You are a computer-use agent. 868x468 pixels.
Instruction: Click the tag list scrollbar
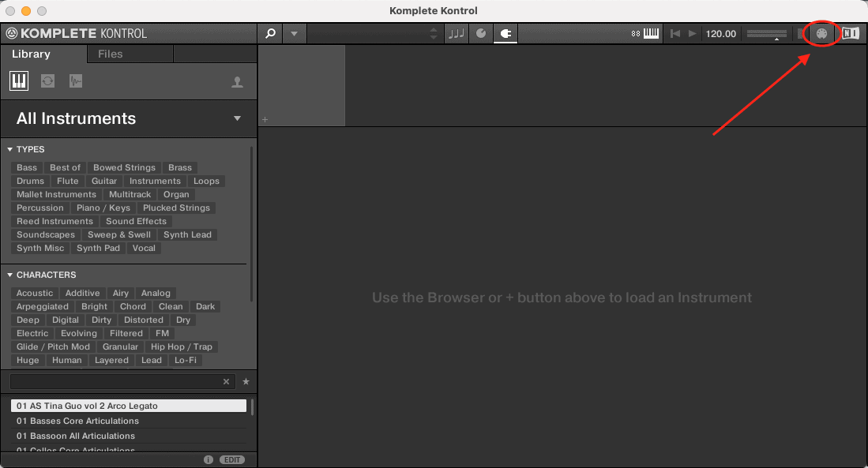[x=252, y=224]
